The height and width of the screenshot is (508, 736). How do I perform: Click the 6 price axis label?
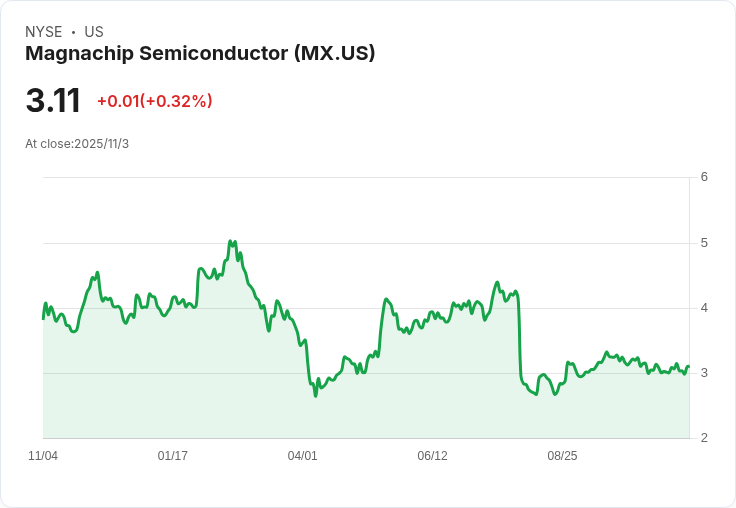[x=704, y=177]
